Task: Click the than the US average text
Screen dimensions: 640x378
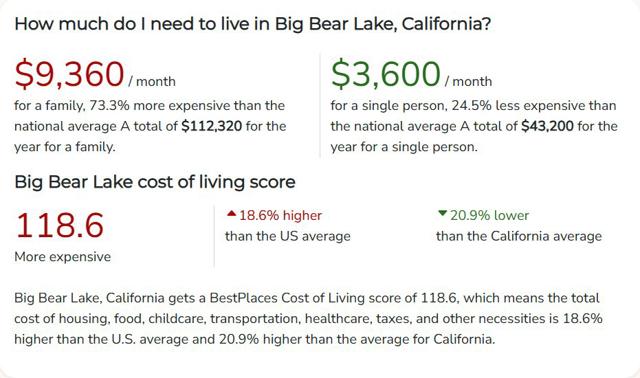Action: tap(288, 236)
